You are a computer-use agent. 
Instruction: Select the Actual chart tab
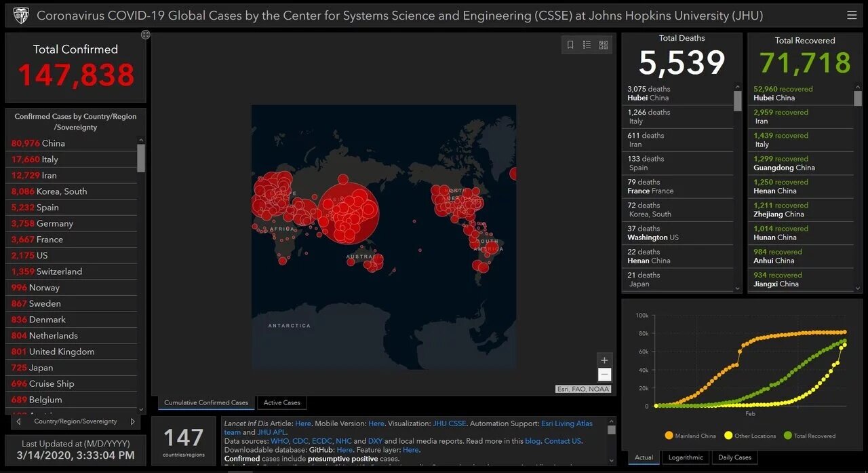tap(644, 457)
